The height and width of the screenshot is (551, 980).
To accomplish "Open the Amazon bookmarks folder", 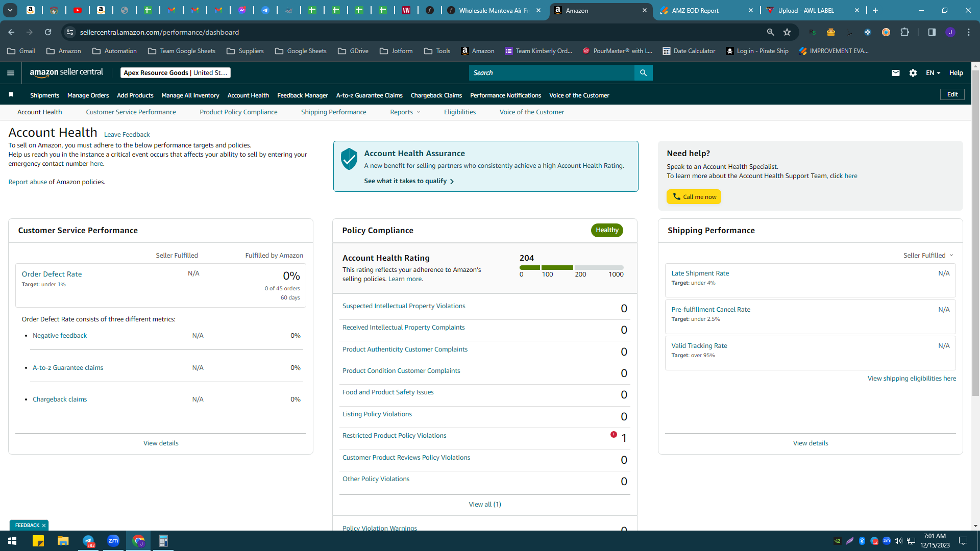I will coord(64,51).
